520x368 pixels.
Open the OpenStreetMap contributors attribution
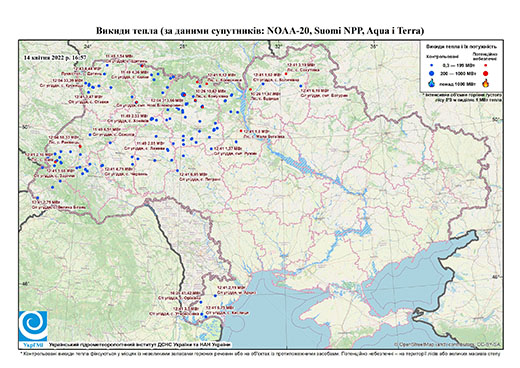pos(448,344)
